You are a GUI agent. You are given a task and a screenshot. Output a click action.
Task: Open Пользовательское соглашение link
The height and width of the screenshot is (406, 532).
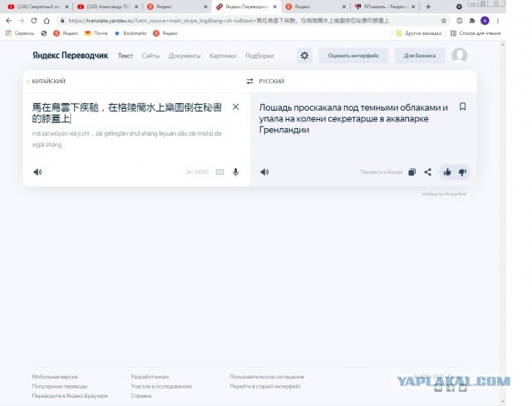click(x=267, y=377)
